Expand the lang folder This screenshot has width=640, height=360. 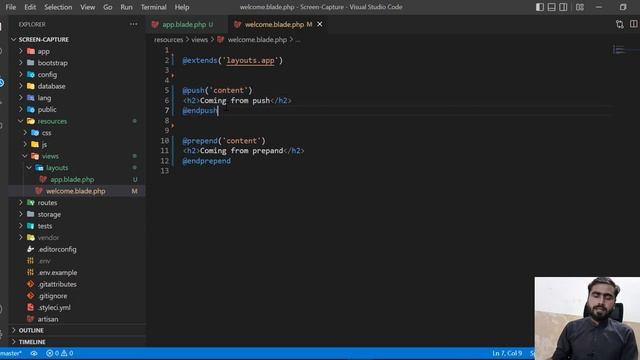21,98
